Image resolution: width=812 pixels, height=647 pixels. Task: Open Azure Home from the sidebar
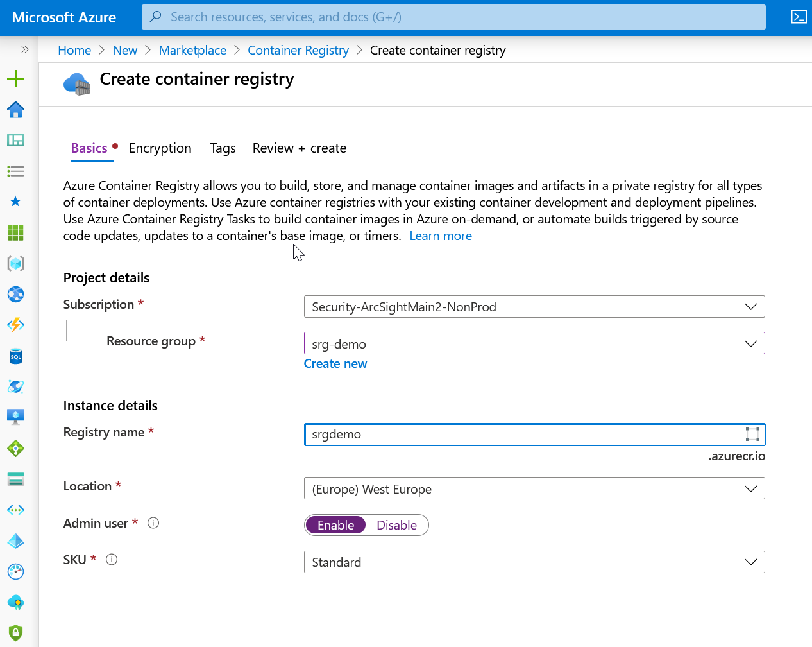pos(15,110)
